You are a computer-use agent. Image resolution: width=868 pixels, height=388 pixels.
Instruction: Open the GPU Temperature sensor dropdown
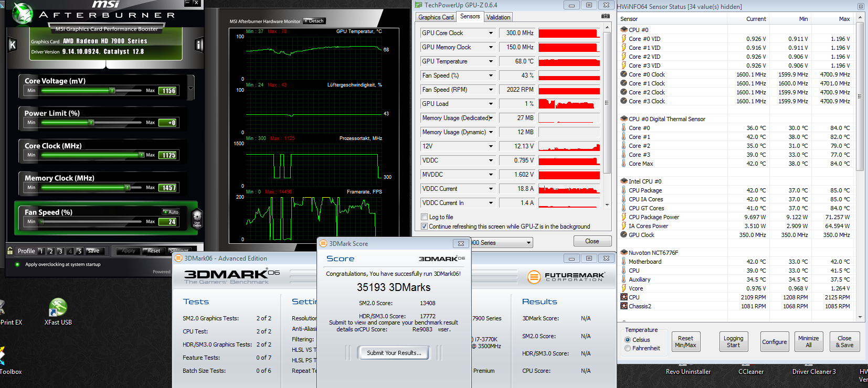(491, 61)
